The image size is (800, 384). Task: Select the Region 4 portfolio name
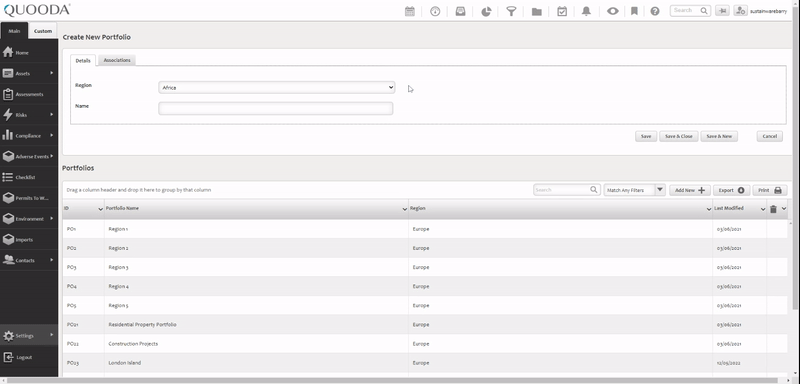118,286
